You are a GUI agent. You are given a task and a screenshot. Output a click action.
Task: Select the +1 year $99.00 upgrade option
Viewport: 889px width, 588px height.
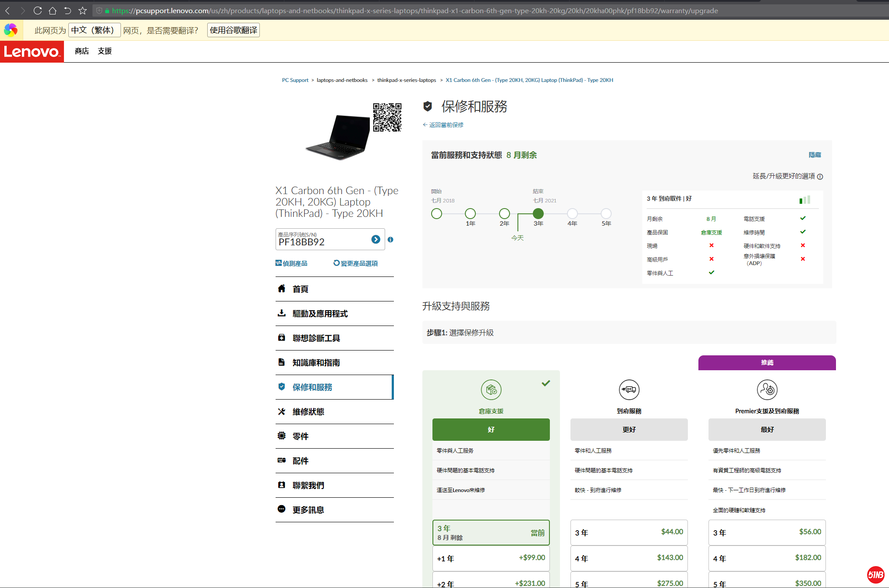[x=491, y=558]
